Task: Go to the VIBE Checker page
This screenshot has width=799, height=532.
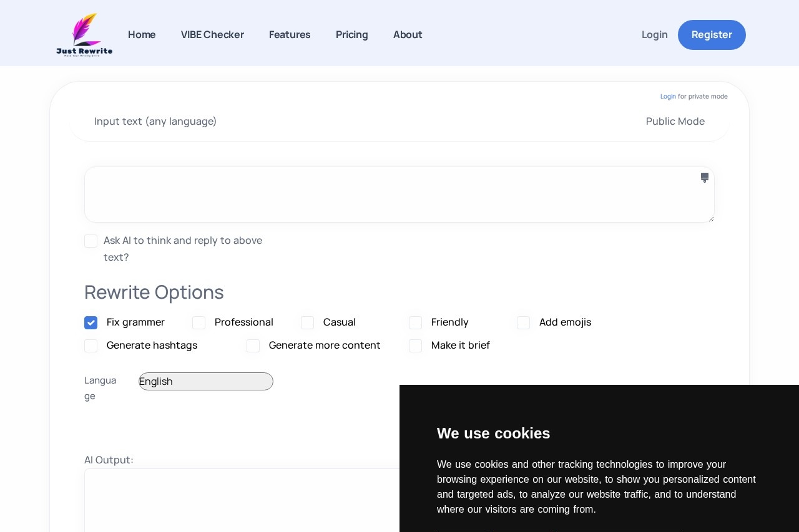Action: coord(212,35)
